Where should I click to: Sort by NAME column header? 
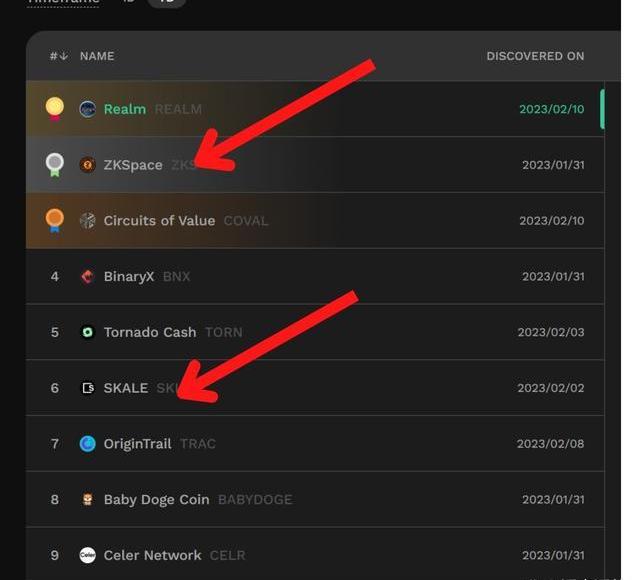97,56
